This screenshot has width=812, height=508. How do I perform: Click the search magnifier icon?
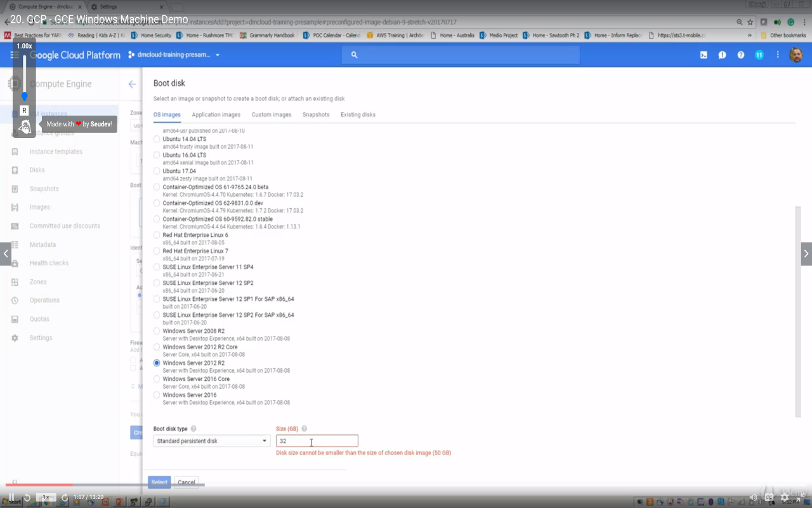(355, 55)
